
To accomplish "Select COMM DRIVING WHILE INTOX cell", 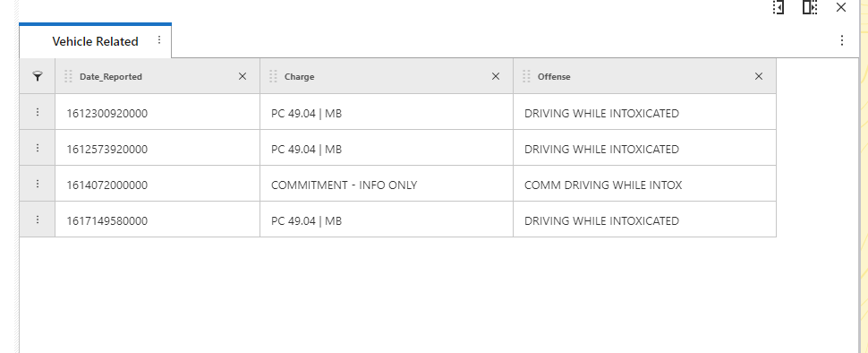I will click(x=645, y=184).
